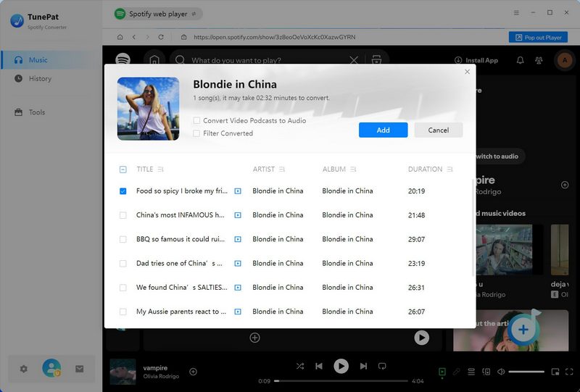Adjust the volume slider
The image size is (580, 392).
pos(526,372)
